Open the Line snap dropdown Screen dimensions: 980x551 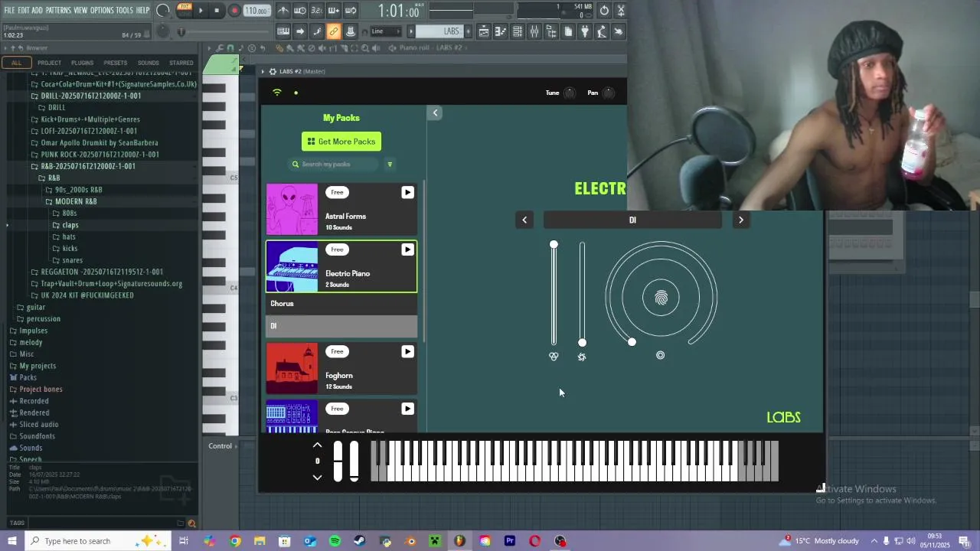387,31
